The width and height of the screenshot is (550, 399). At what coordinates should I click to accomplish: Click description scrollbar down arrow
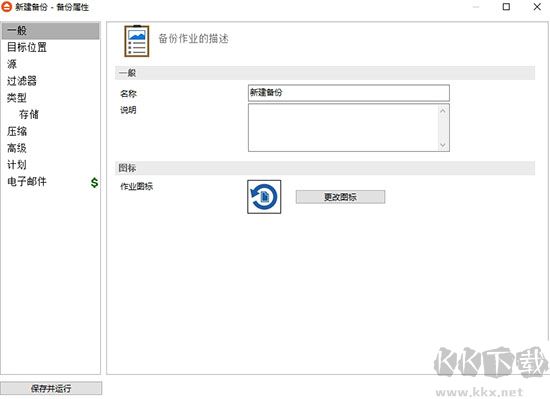click(443, 145)
